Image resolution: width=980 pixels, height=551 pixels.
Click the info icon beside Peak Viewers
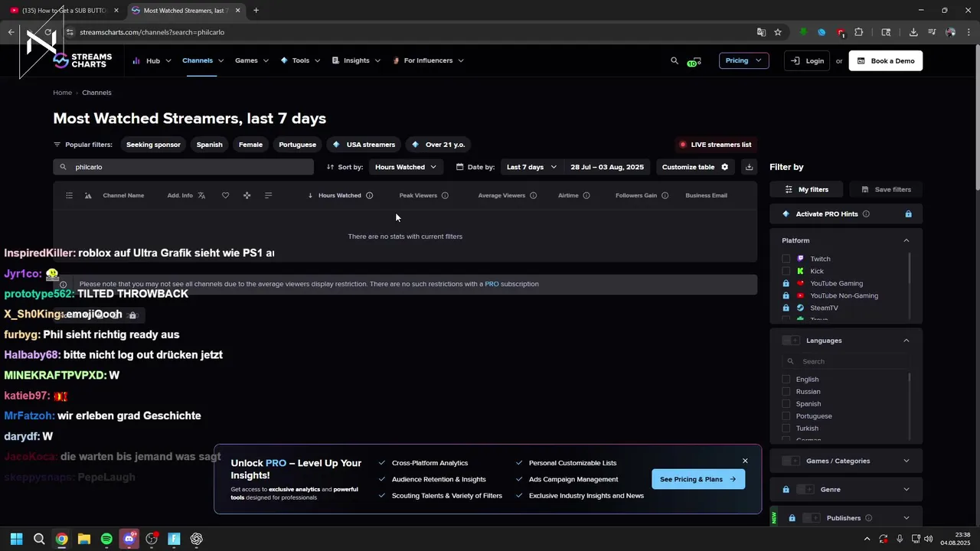point(445,195)
